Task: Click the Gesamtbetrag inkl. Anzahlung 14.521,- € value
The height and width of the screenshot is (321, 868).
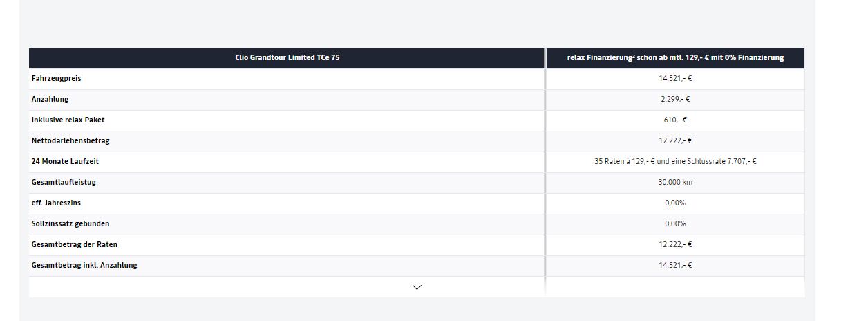Action: tap(675, 266)
